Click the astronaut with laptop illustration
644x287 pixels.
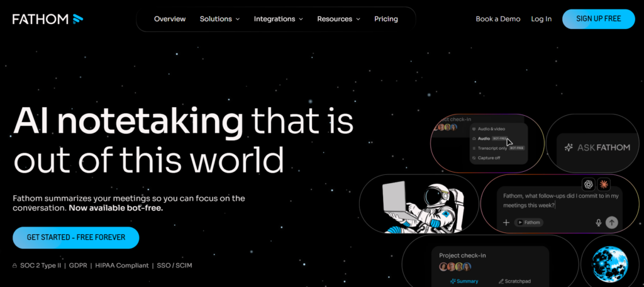[423, 207]
